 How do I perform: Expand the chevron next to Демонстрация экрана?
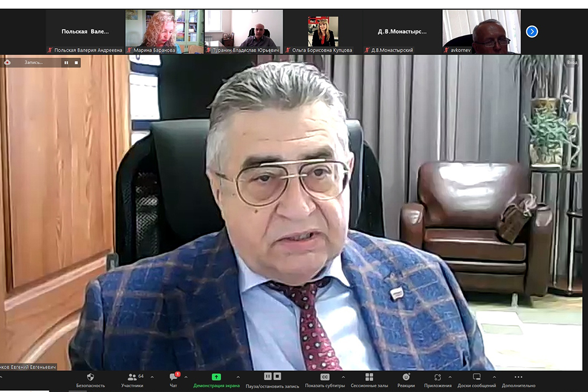click(x=238, y=377)
